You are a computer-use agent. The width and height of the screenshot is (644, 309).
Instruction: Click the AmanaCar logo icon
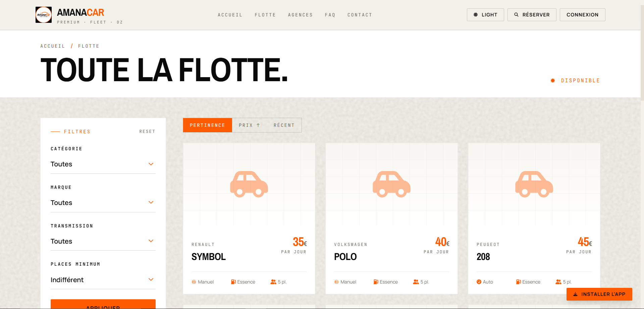(44, 15)
